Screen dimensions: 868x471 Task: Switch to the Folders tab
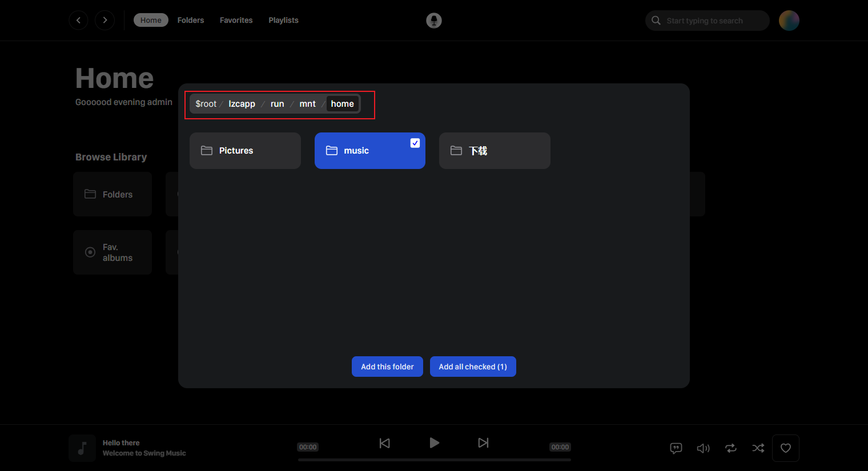(191, 20)
